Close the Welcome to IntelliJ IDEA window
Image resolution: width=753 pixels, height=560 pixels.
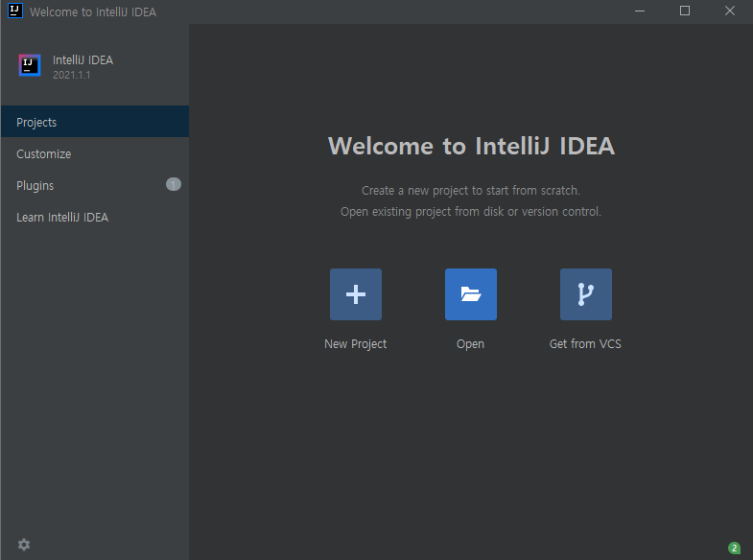[x=730, y=12]
